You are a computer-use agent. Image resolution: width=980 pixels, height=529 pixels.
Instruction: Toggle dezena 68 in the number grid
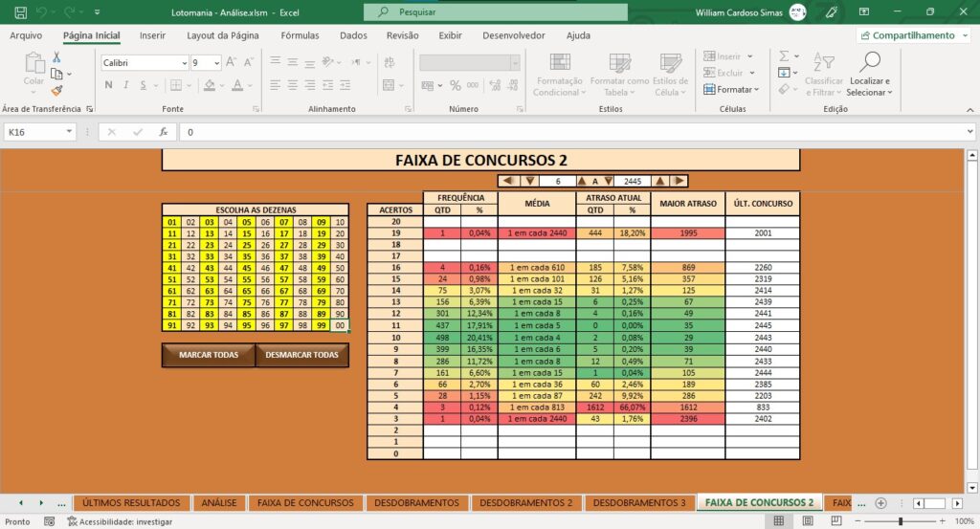pos(302,291)
